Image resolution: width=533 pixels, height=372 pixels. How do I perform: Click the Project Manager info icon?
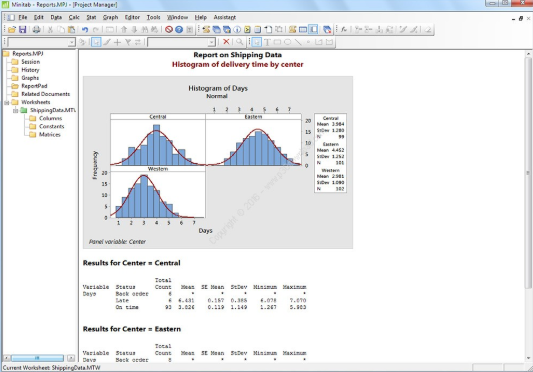[237, 30]
